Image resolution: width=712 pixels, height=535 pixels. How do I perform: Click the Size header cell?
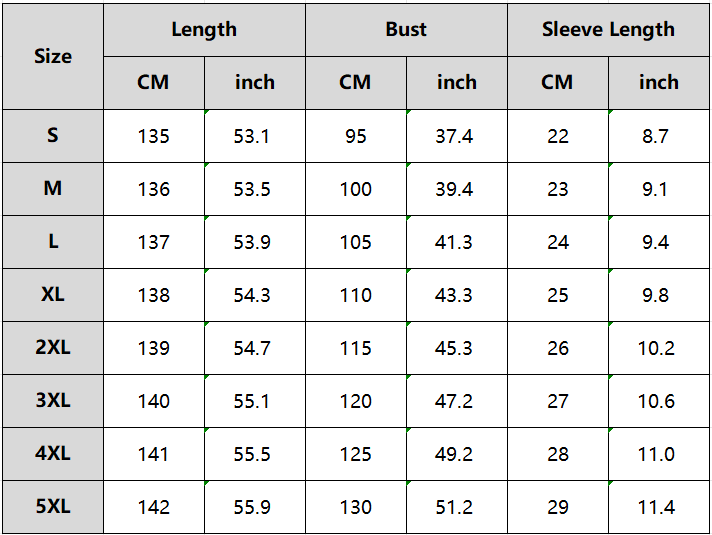[x=53, y=56]
